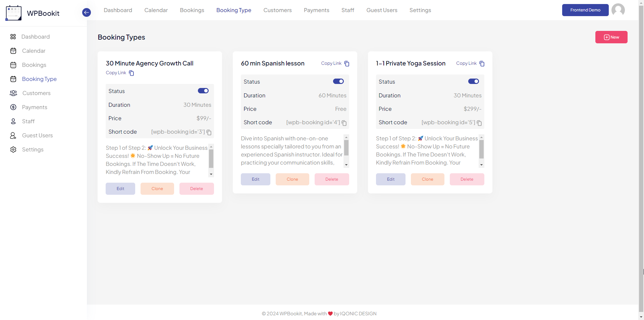This screenshot has height=320, width=644.
Task: Click the description scrollbar in the Yoga Session card
Action: click(482, 151)
